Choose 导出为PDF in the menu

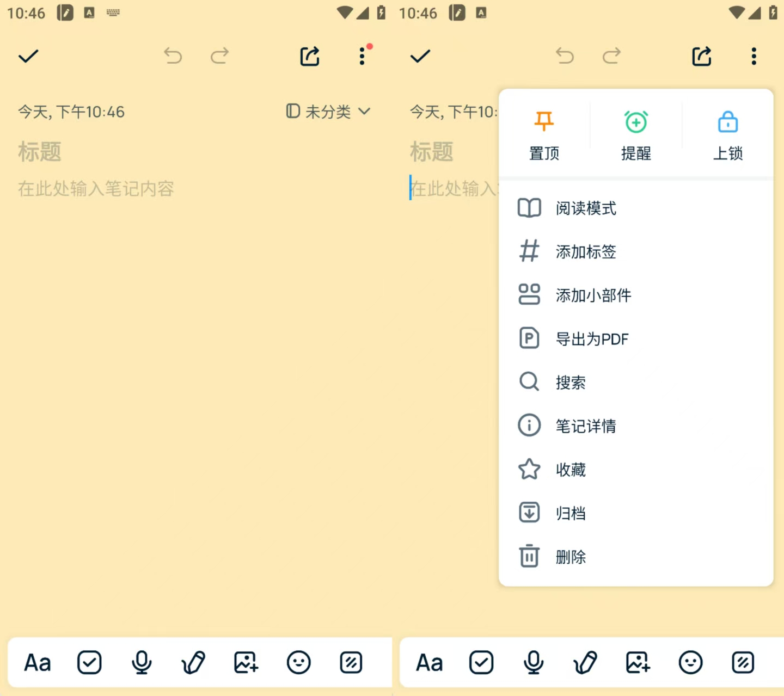point(592,338)
